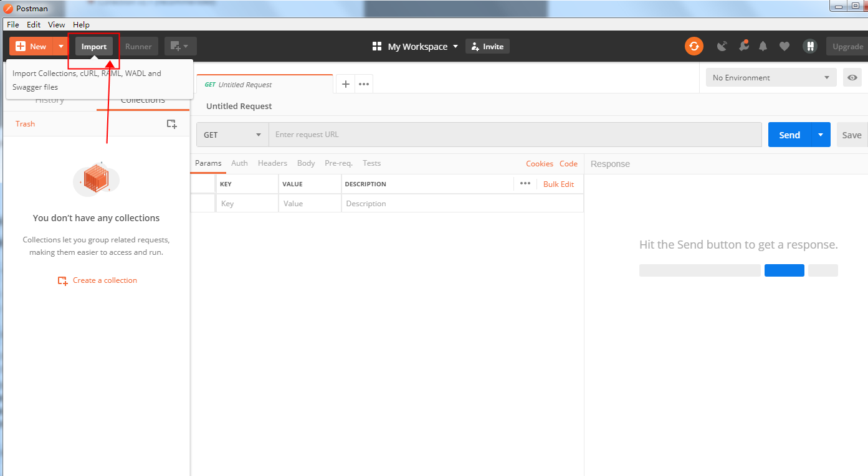Open the Trash link in sidebar
868x476 pixels.
pyautogui.click(x=25, y=124)
